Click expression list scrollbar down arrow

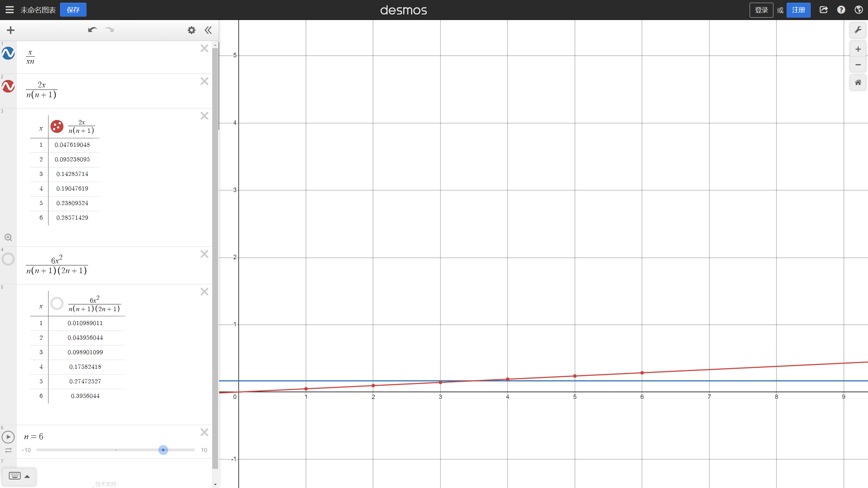(x=215, y=484)
